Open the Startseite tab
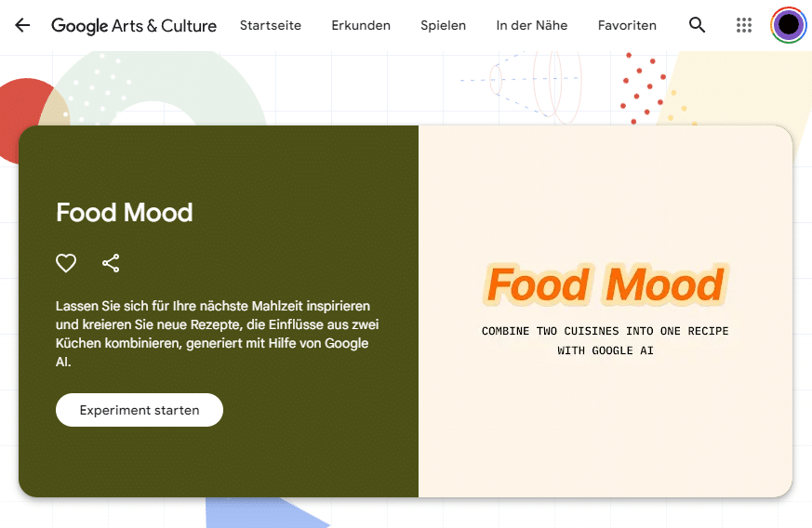 pos(271,25)
